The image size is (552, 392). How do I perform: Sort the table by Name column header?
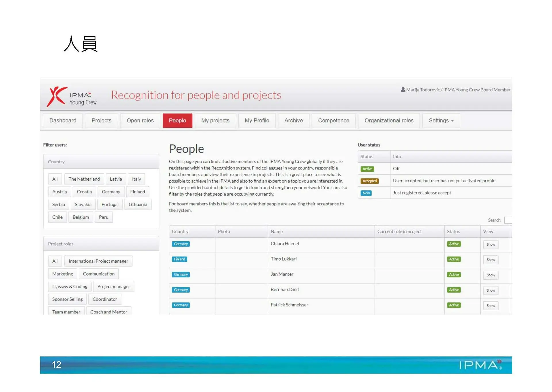coord(277,232)
